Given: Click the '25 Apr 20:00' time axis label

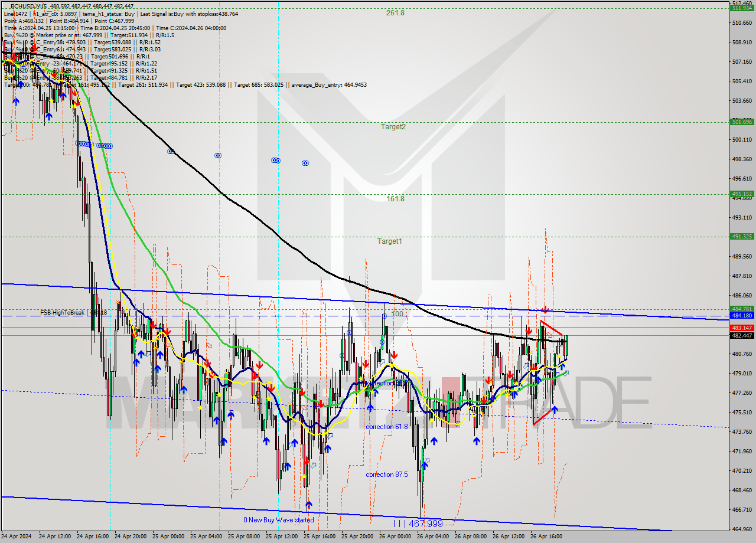Looking at the screenshot, I should 359,537.
